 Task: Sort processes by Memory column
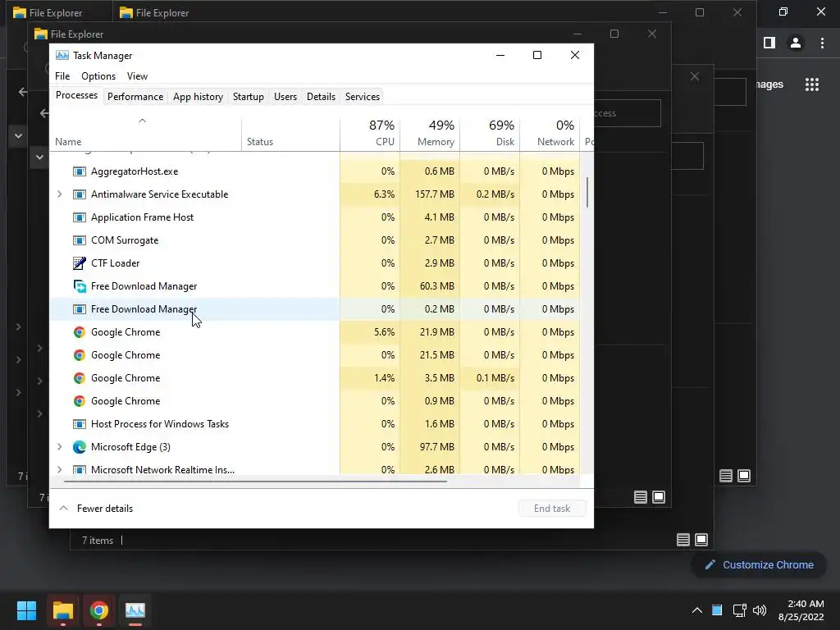[x=430, y=134]
